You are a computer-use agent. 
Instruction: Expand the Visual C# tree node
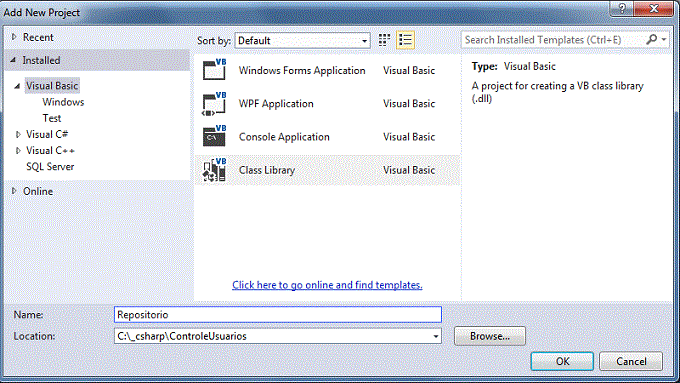(x=18, y=134)
